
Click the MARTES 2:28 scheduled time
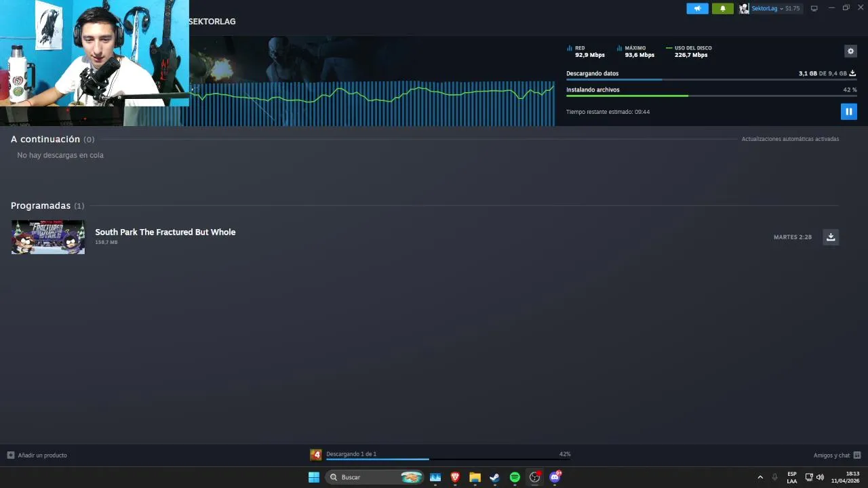click(793, 237)
